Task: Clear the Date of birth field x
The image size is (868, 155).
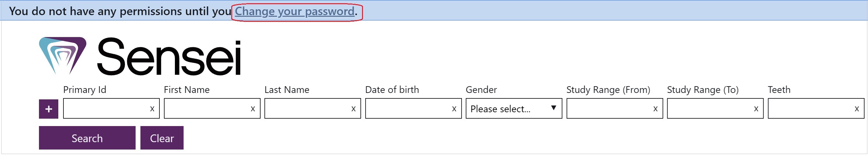Action: [x=454, y=109]
